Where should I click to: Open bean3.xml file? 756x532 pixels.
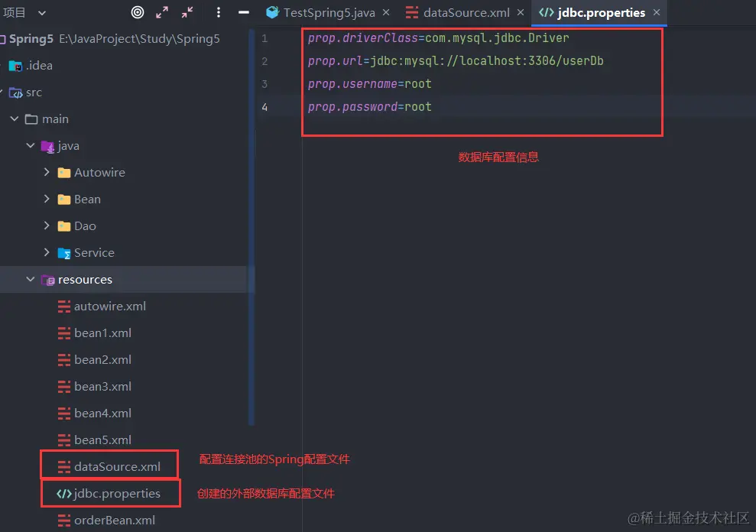(x=102, y=386)
